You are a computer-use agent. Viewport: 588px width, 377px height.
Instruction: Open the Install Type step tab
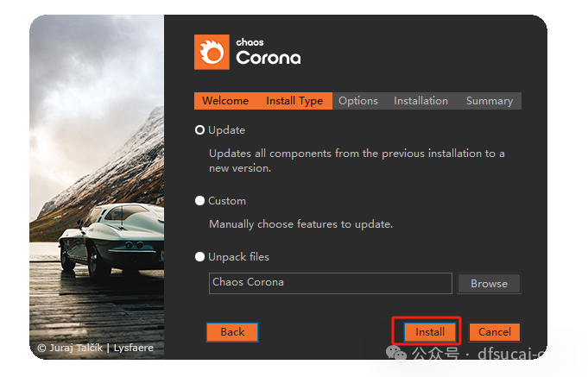point(294,101)
